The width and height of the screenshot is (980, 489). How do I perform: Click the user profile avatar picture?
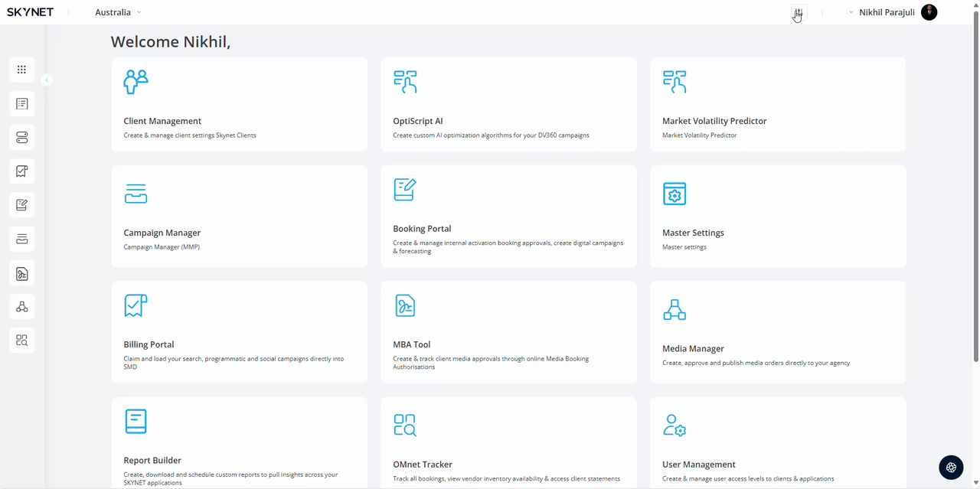pyautogui.click(x=929, y=12)
